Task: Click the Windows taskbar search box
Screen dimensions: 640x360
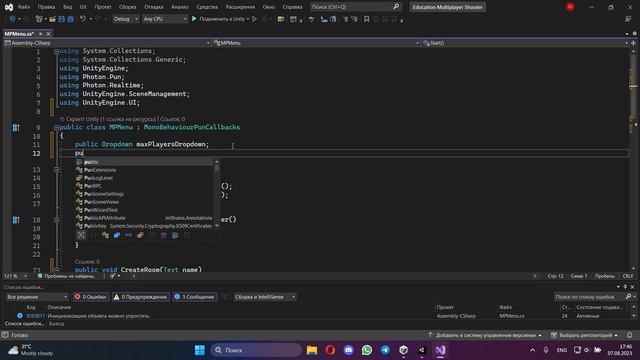Action: tap(256, 350)
